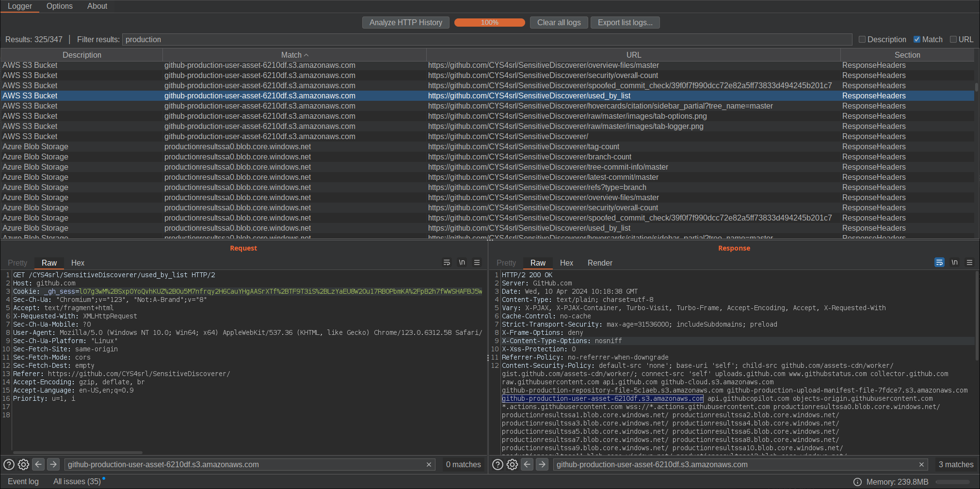
Task: Select AWS S3 row with tab-logger.png URL
Action: (x=487, y=126)
